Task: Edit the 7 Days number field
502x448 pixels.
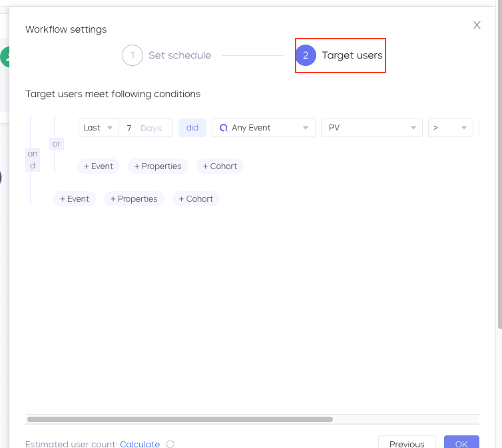Action: coord(146,128)
